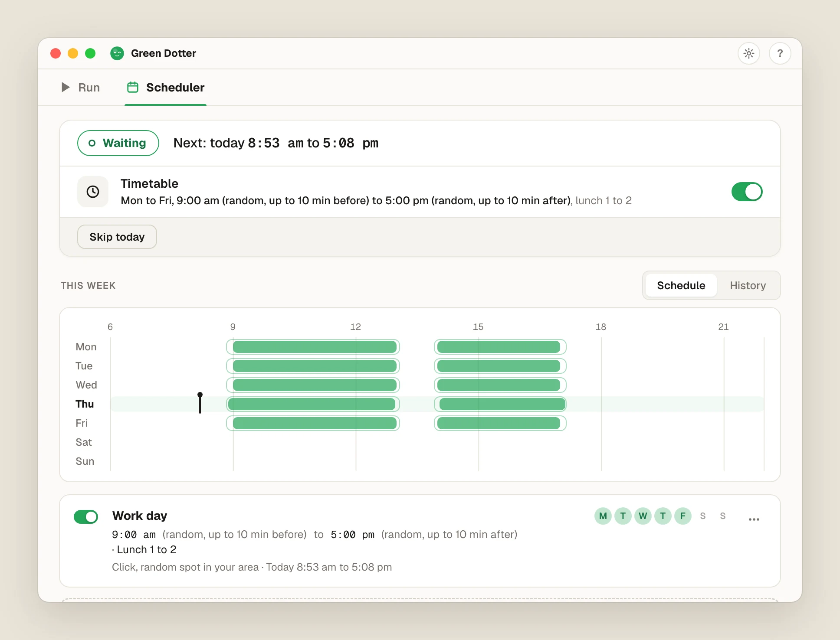Click the Green Dotter smiley logo
The width and height of the screenshot is (840, 640).
pyautogui.click(x=117, y=53)
